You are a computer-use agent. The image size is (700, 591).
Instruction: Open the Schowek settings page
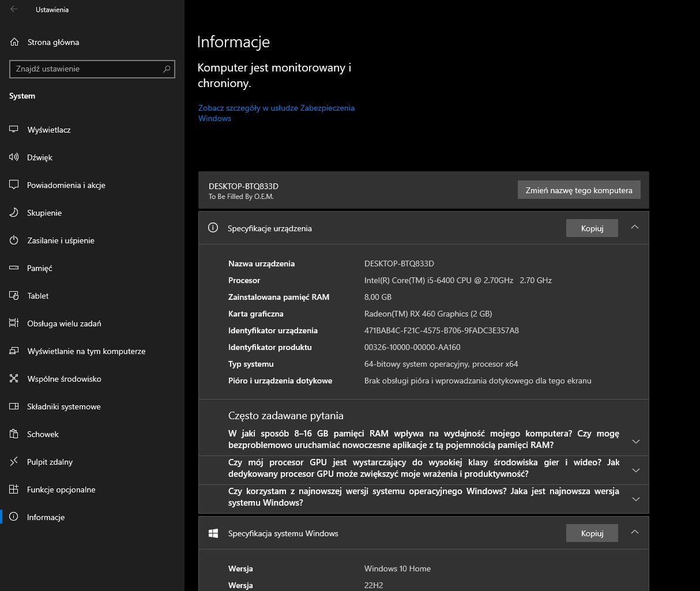point(92,434)
